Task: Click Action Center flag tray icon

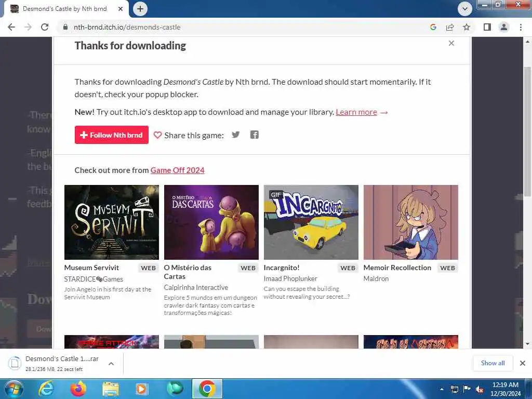Action: [x=467, y=389]
